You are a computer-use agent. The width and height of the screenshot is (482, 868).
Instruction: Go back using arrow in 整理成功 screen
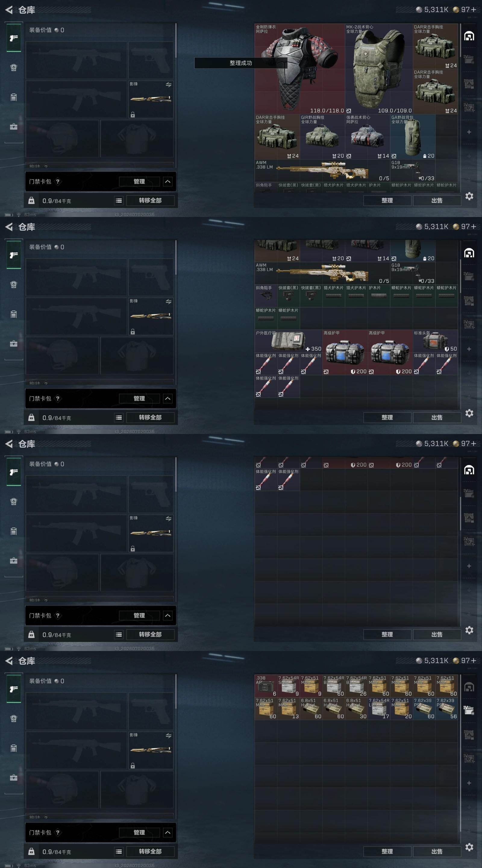click(9, 10)
